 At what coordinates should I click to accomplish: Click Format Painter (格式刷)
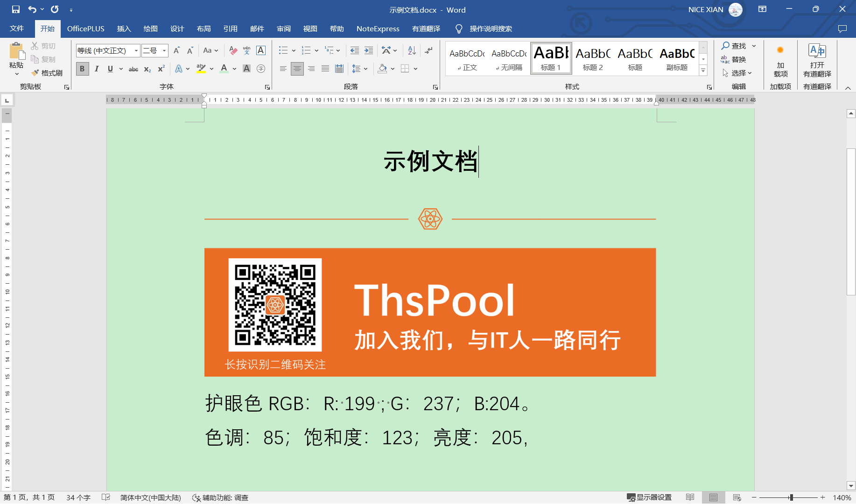pyautogui.click(x=47, y=73)
